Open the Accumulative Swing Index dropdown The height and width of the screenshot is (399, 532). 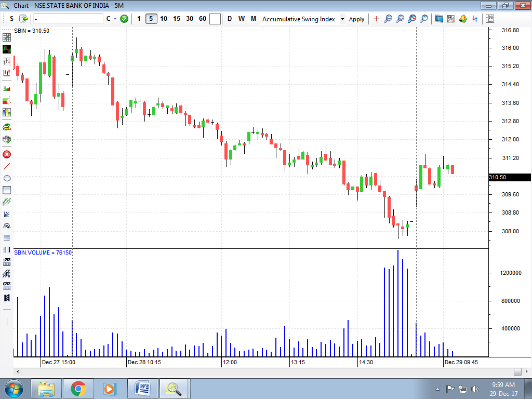[x=342, y=19]
